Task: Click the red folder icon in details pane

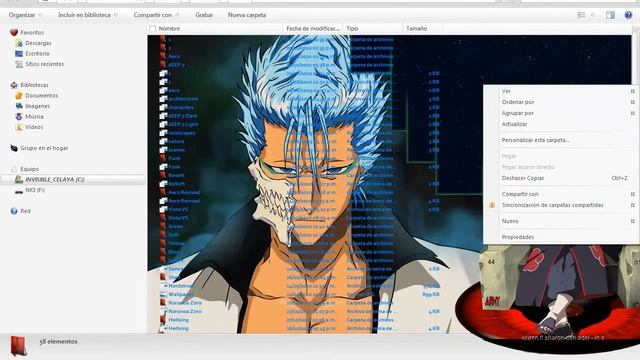Action: click(18, 346)
